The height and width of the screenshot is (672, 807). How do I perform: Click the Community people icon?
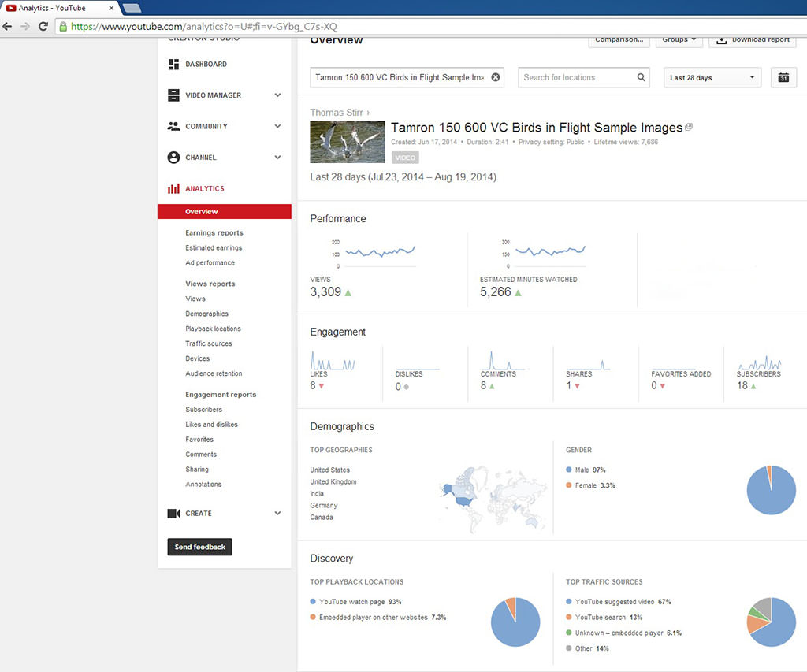click(173, 126)
